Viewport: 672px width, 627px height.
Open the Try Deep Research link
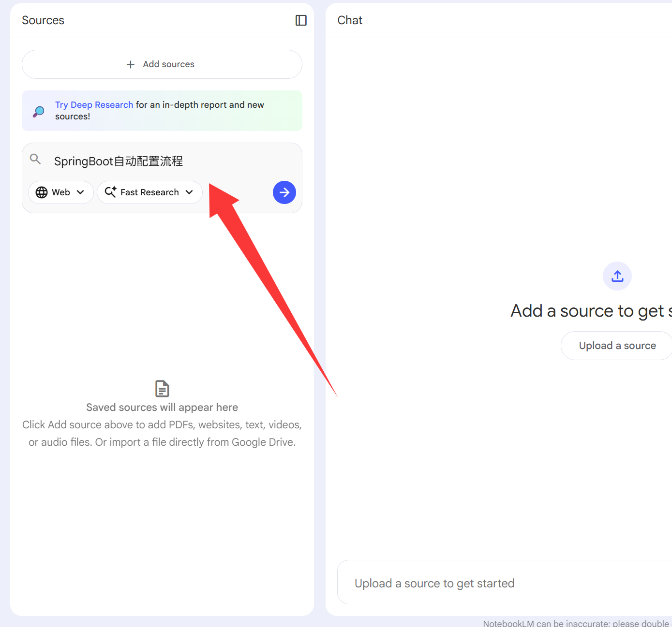(94, 105)
